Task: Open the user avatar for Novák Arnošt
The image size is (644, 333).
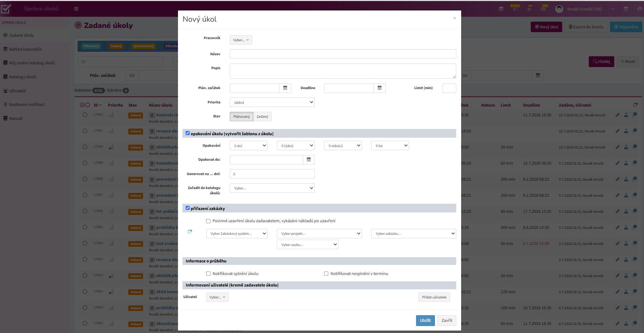Action: 559,9
